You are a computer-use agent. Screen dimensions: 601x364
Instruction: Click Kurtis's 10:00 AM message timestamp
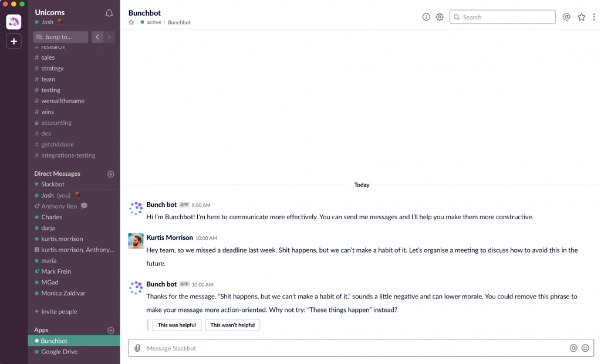206,238
